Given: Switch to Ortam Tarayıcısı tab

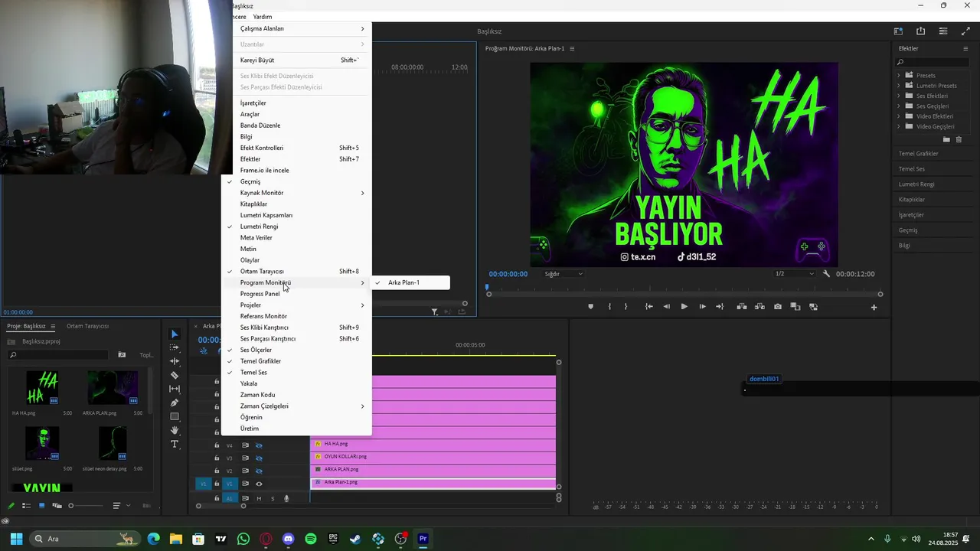Looking at the screenshot, I should pos(87,326).
